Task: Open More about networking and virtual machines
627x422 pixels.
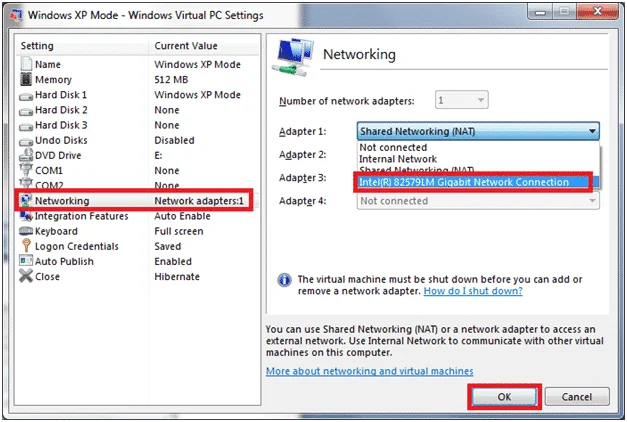Action: tap(369, 371)
